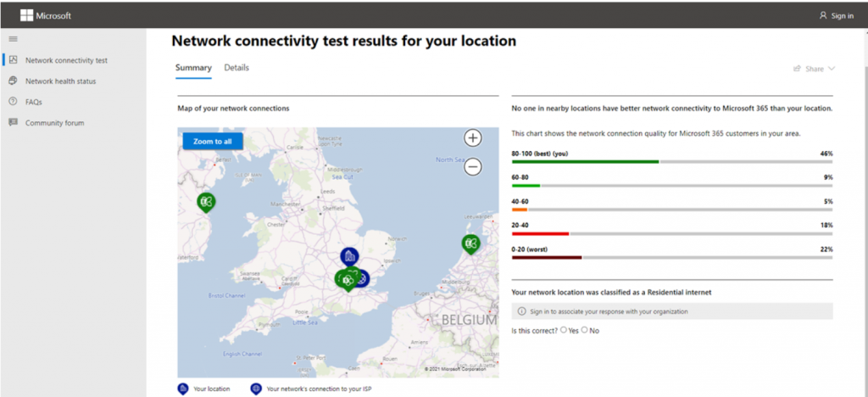Select Yes for classification correct
The width and height of the screenshot is (868, 397).
[x=564, y=330]
